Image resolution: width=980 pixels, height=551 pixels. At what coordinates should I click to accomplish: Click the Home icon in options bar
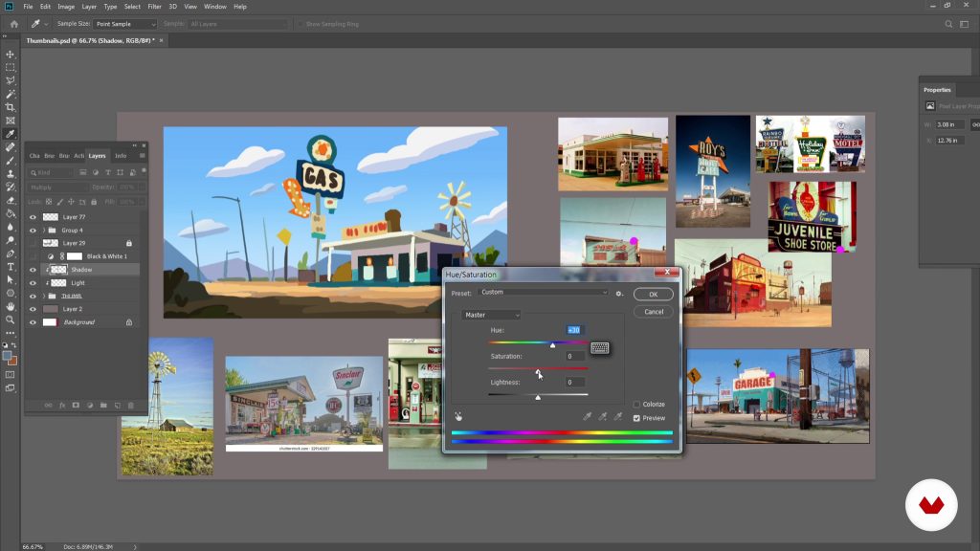point(14,24)
